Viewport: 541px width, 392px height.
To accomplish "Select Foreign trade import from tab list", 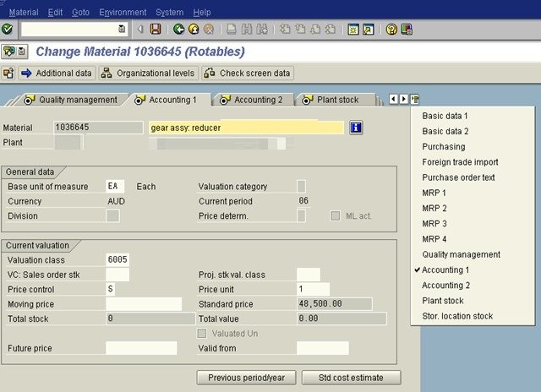I will 460,162.
